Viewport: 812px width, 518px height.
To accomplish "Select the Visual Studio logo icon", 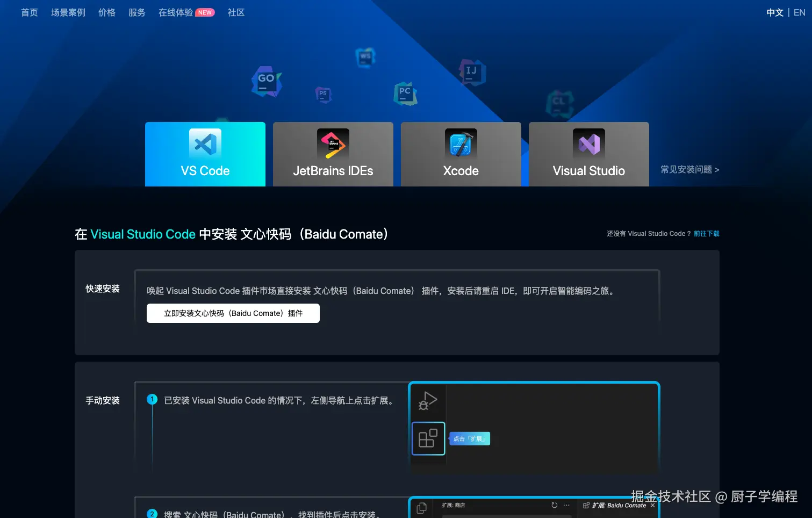I will (x=588, y=143).
